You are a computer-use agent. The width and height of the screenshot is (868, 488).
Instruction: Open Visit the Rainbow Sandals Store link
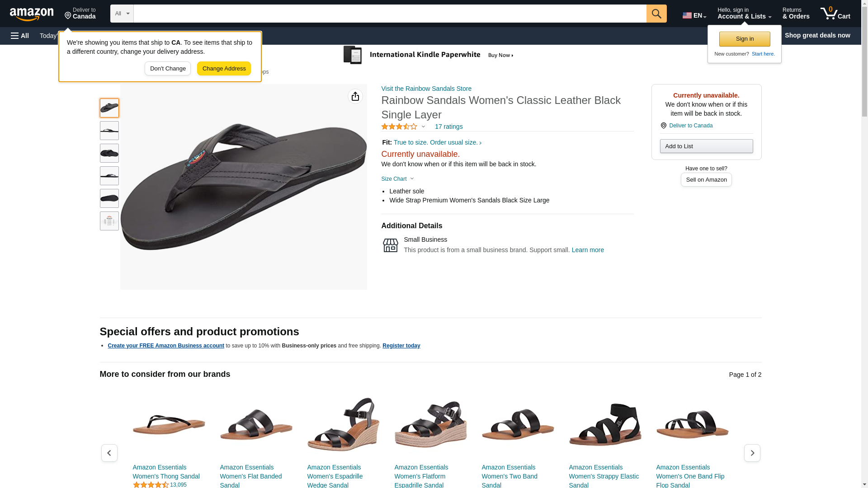point(426,89)
